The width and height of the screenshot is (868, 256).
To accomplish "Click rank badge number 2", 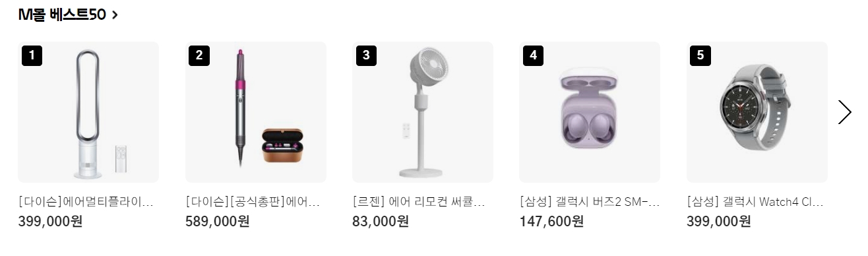I will click(x=199, y=55).
